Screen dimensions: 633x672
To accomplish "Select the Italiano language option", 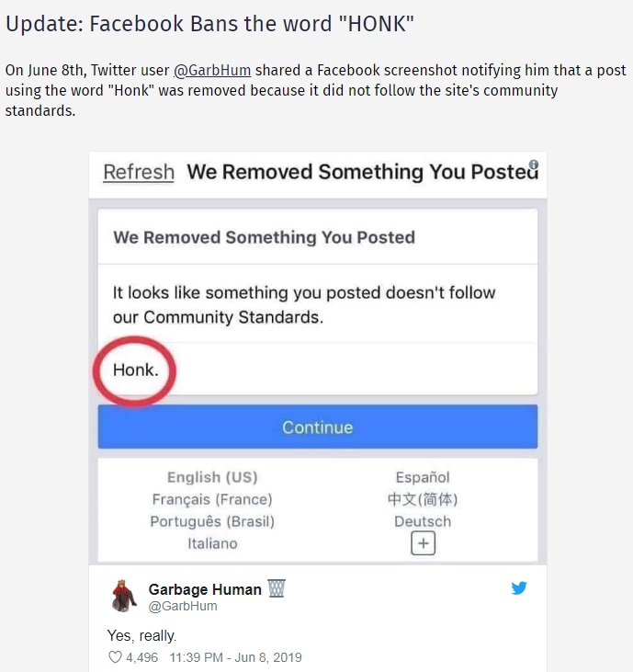I will [212, 543].
